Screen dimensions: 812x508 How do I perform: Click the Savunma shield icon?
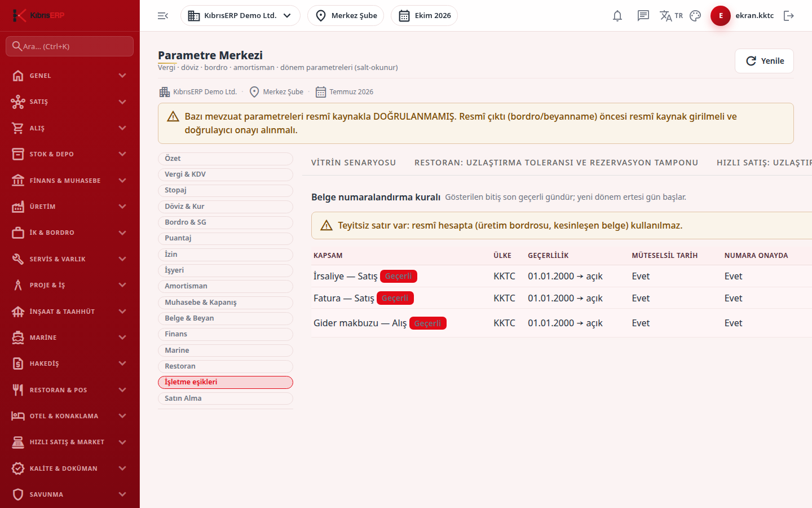point(18,494)
